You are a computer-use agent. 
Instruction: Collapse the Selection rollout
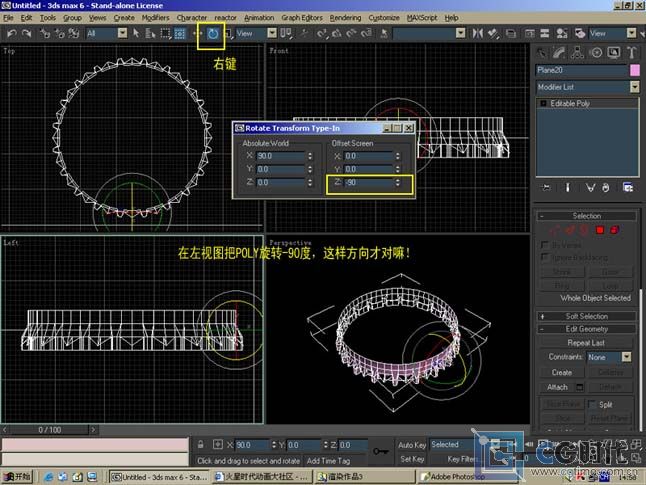click(x=586, y=216)
